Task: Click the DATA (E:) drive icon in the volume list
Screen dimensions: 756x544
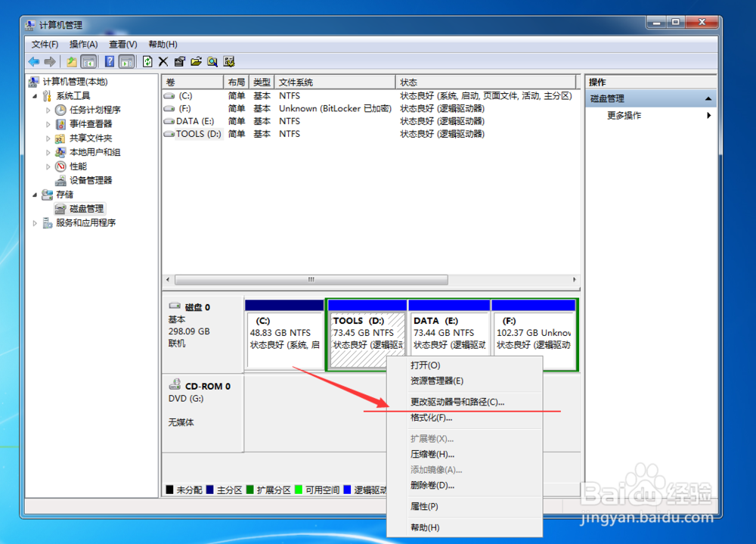Action: (x=169, y=121)
